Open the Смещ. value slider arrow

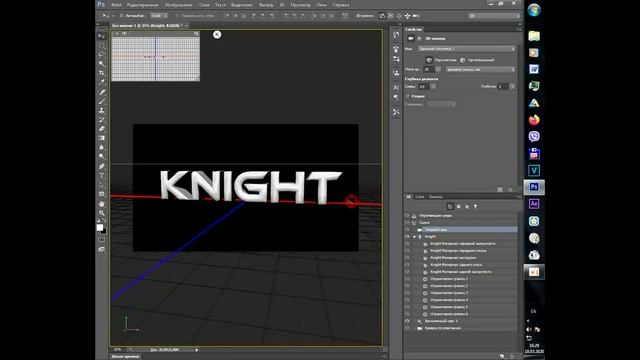[433, 87]
